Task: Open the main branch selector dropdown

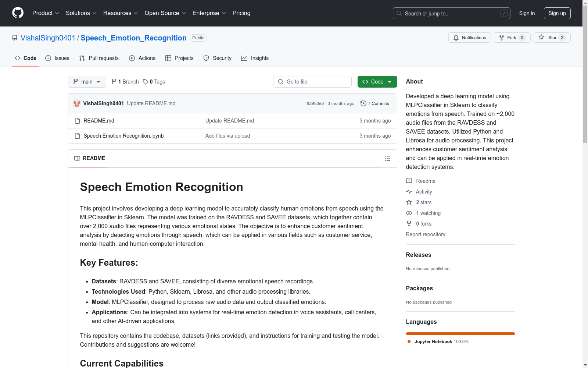Action: 87,82
